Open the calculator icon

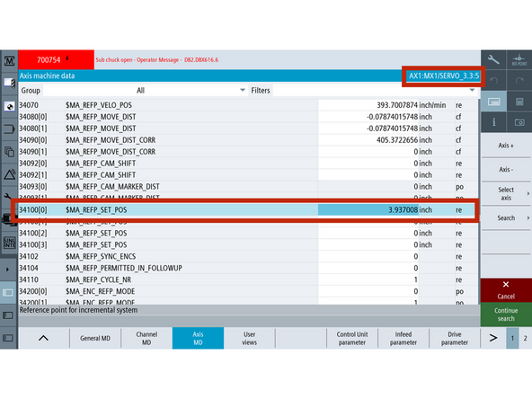(519, 102)
